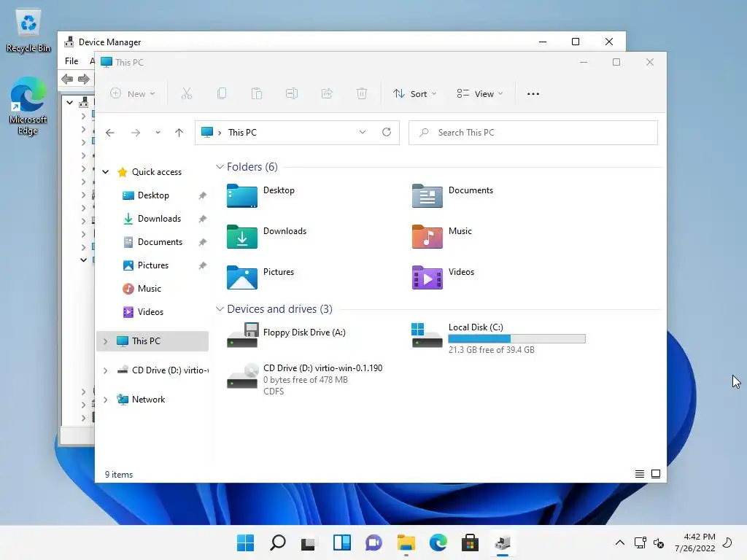Go forward using the right arrow
The height and width of the screenshot is (560, 747).
point(136,133)
